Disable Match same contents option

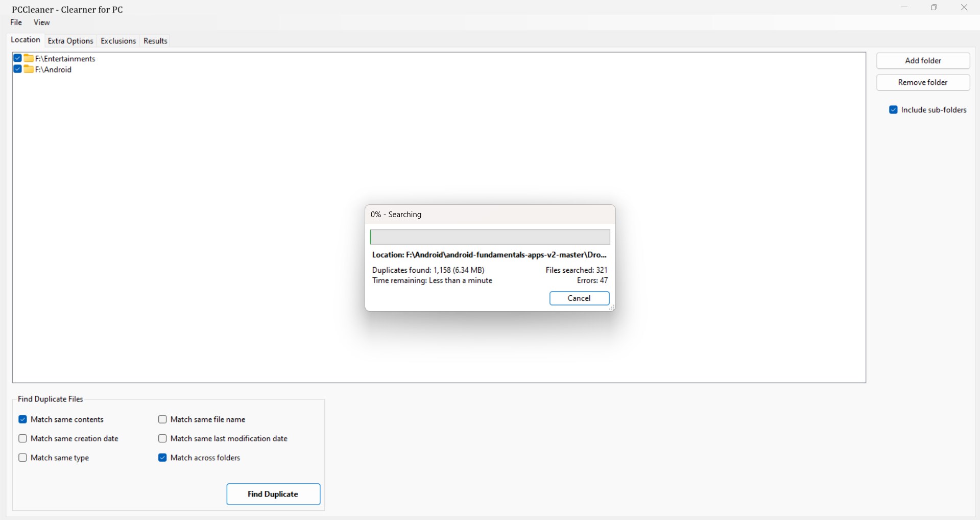pyautogui.click(x=22, y=419)
